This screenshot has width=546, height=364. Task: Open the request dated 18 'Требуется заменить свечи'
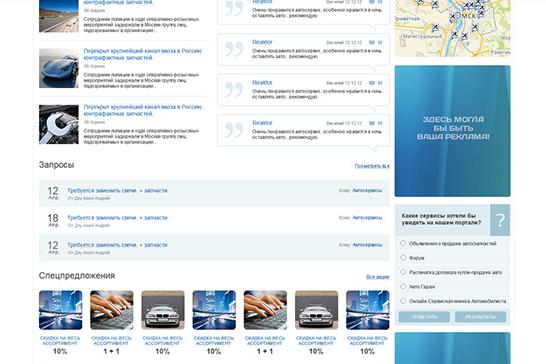click(x=117, y=218)
